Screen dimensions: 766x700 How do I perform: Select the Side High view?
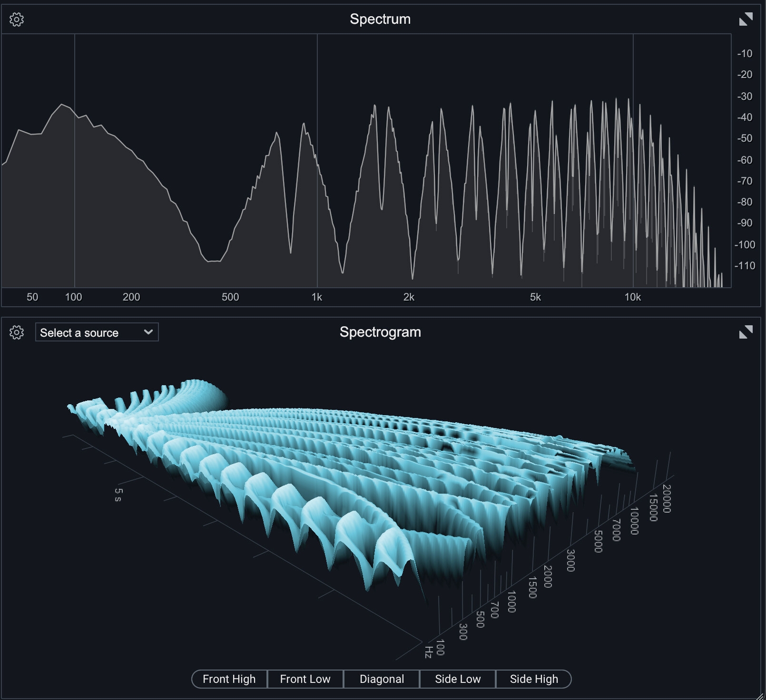534,679
